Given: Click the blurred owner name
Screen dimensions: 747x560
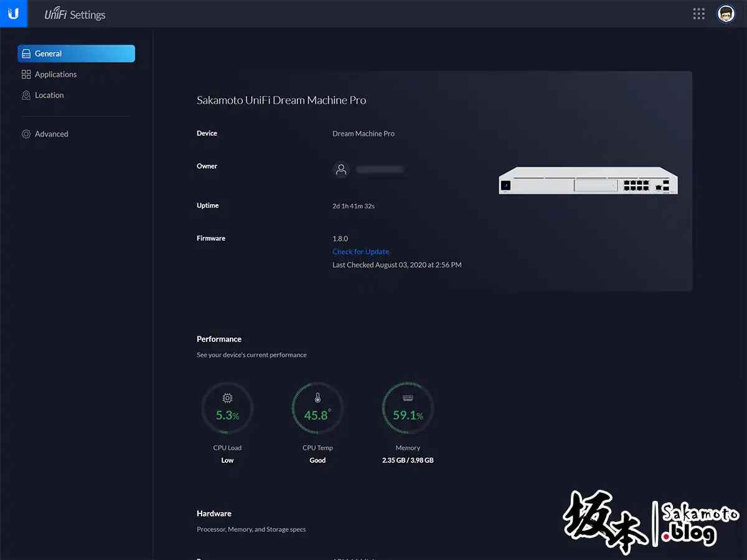Looking at the screenshot, I should [380, 169].
